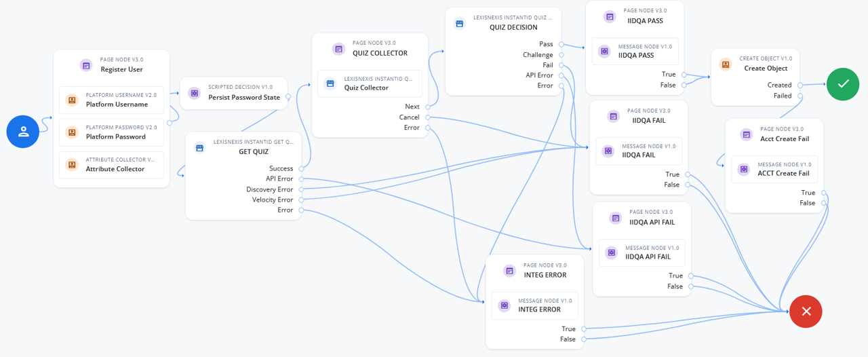Click QUIZ DECISION Fail outcome connector
Image resolution: width=868 pixels, height=357 pixels.
(x=561, y=65)
